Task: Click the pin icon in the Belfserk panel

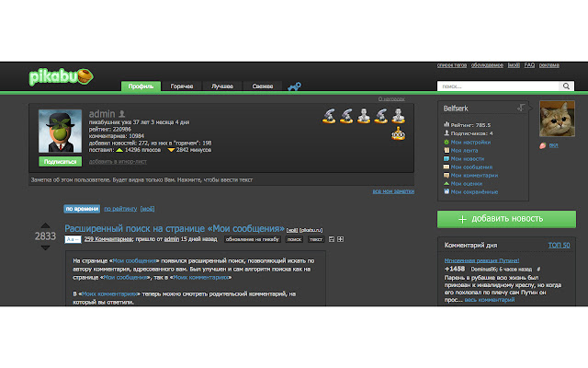Action: point(521,109)
